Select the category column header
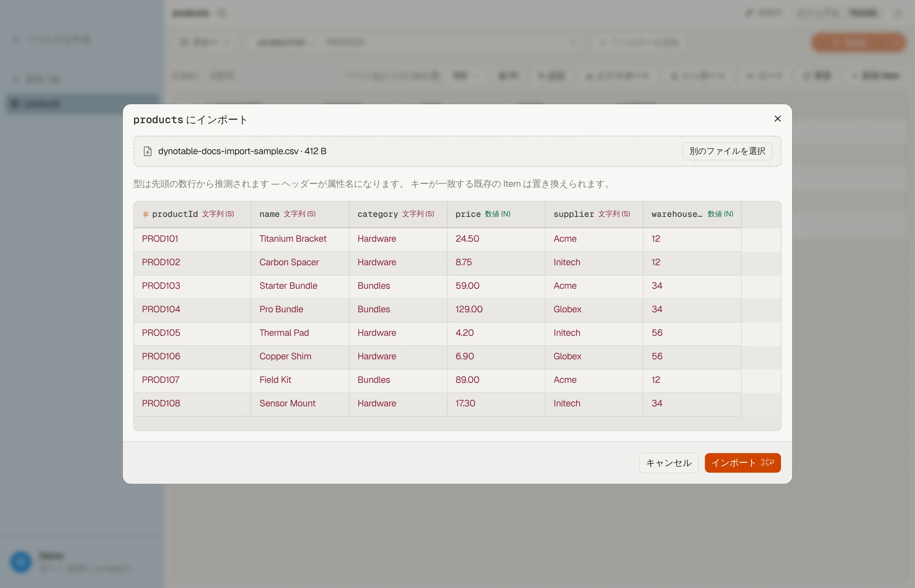This screenshot has width=915, height=588. [398, 214]
